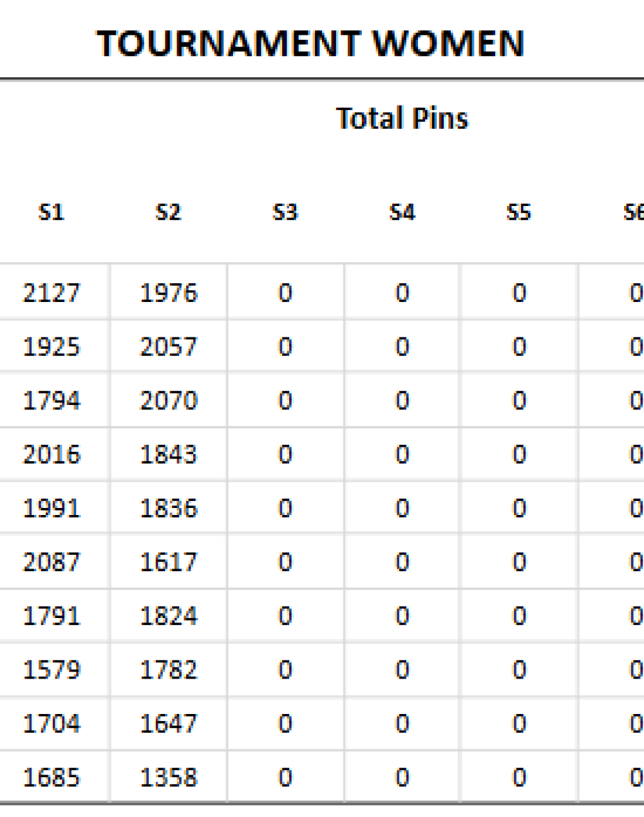Click the cell with value 1647
The width and height of the screenshot is (644, 817).
click(x=168, y=724)
